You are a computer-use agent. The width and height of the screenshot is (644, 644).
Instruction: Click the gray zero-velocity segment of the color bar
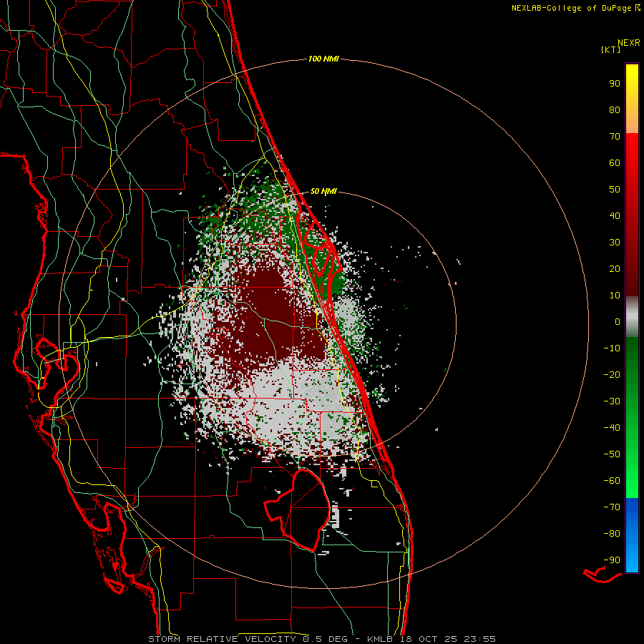(x=632, y=317)
